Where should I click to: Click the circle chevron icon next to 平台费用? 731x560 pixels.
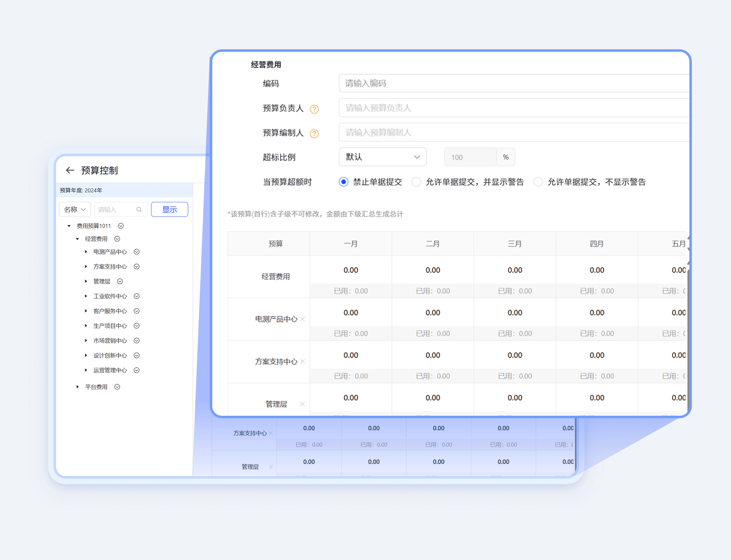coord(117,387)
